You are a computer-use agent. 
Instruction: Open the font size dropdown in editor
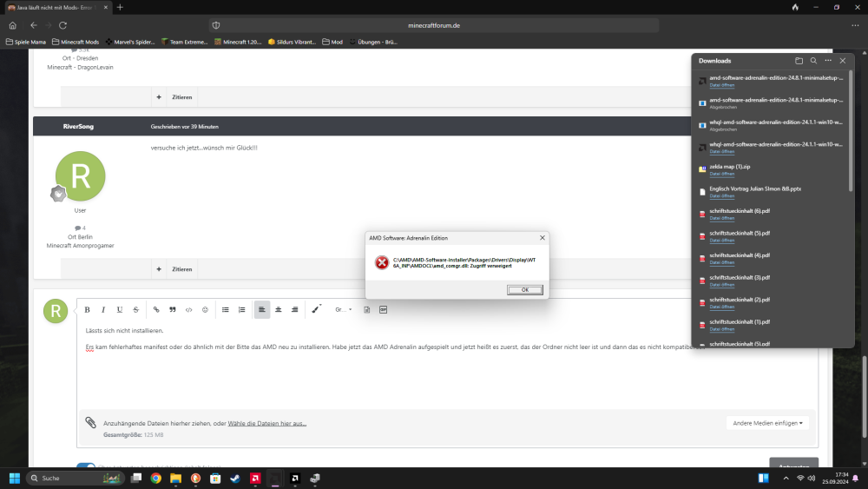click(343, 309)
